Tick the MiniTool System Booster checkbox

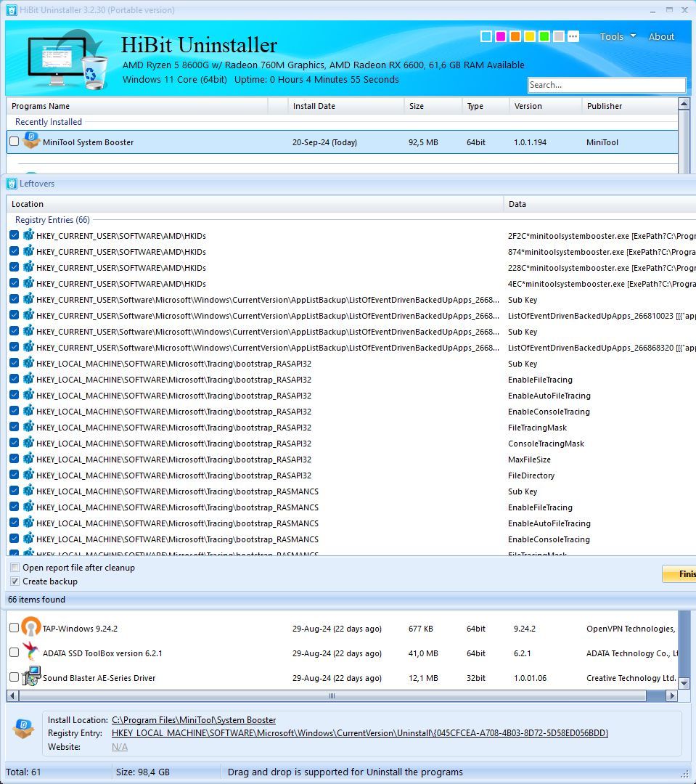pyautogui.click(x=14, y=142)
